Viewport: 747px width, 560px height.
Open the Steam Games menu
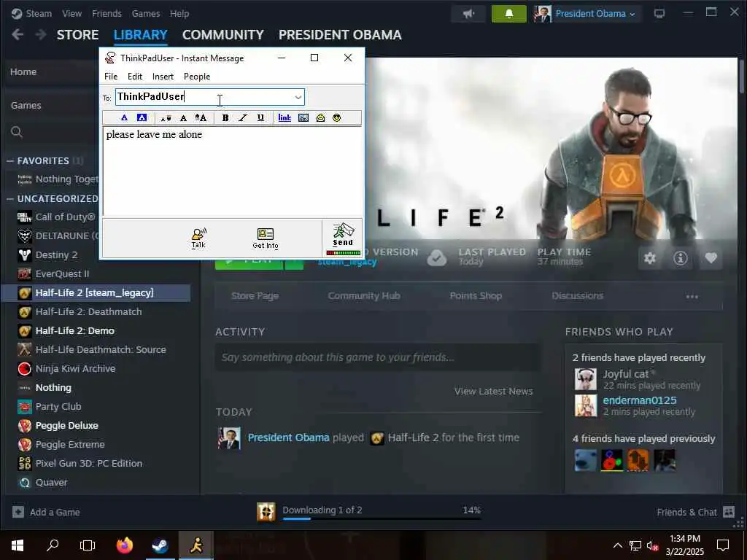click(x=146, y=13)
